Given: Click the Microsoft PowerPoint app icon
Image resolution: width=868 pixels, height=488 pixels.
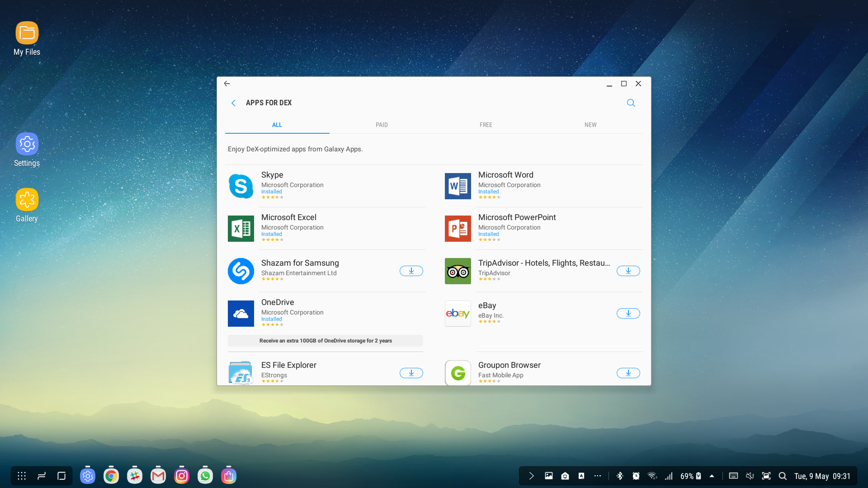Looking at the screenshot, I should coord(458,229).
